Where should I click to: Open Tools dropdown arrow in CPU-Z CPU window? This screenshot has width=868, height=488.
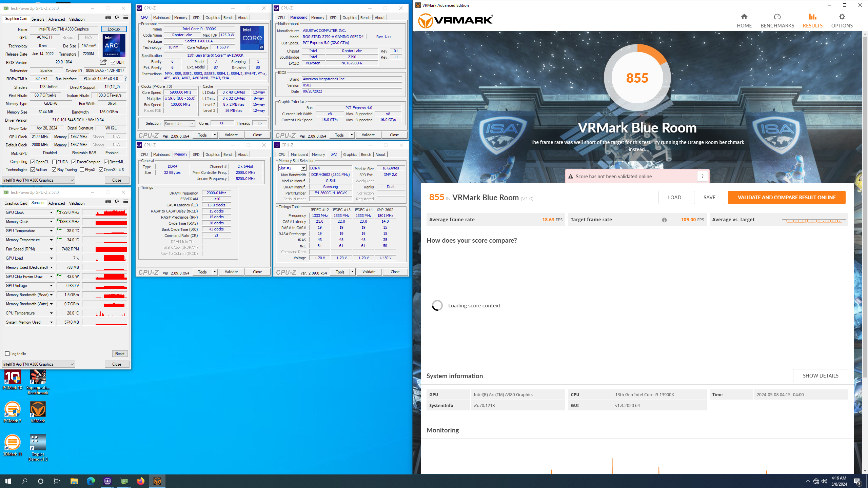click(215, 135)
